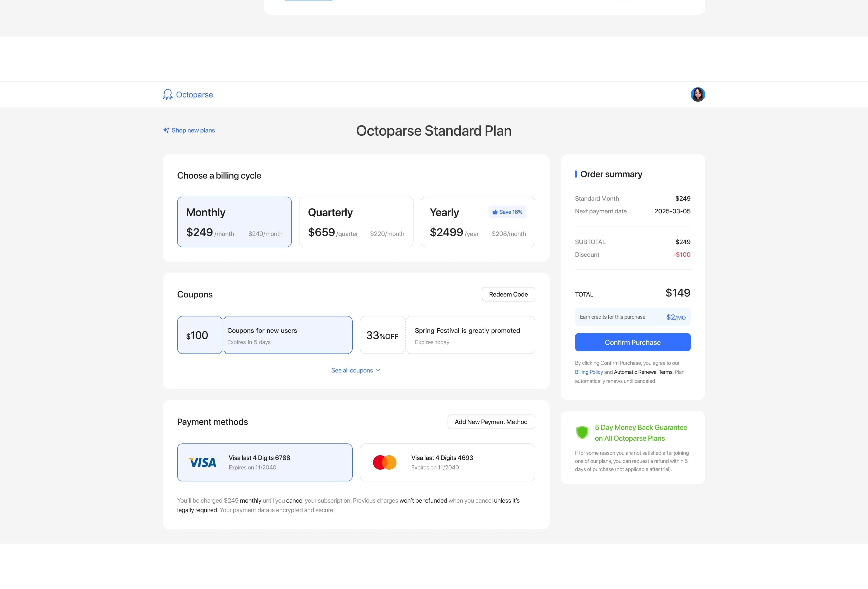The image size is (868, 589).
Task: Click the Octoparse Standard Plan heading
Action: coord(434,131)
